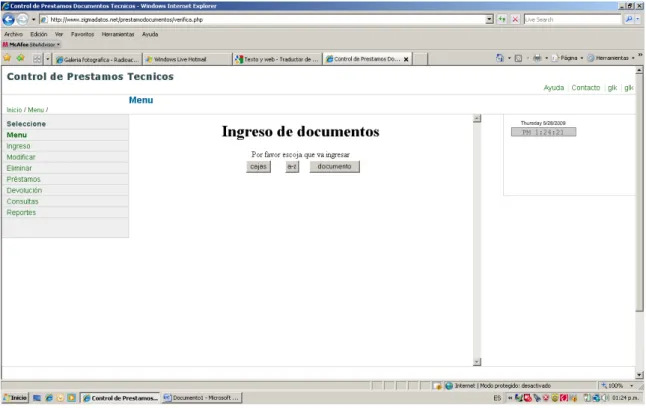Open the Página dropdown menu

point(567,58)
